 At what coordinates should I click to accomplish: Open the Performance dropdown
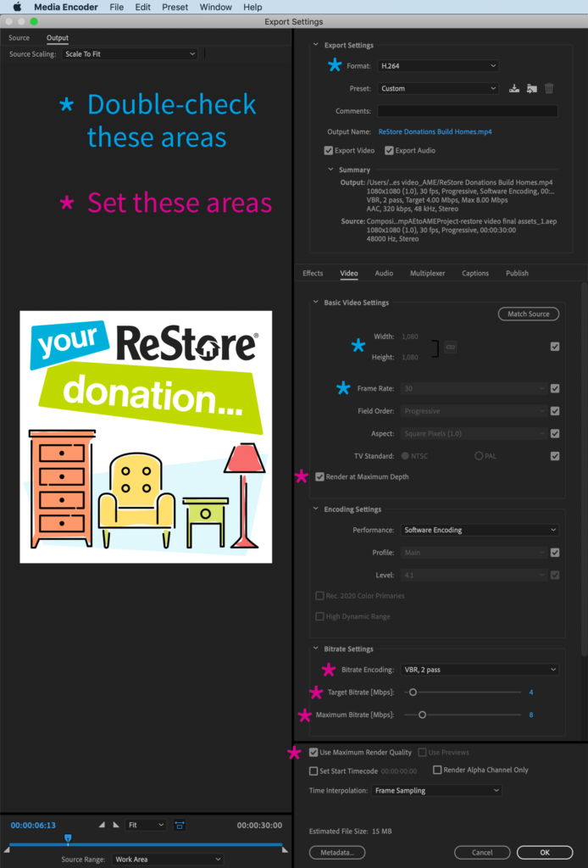pos(480,530)
